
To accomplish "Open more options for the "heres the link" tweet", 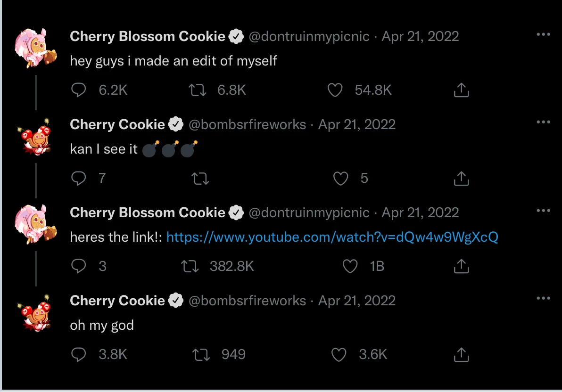I will pyautogui.click(x=543, y=211).
